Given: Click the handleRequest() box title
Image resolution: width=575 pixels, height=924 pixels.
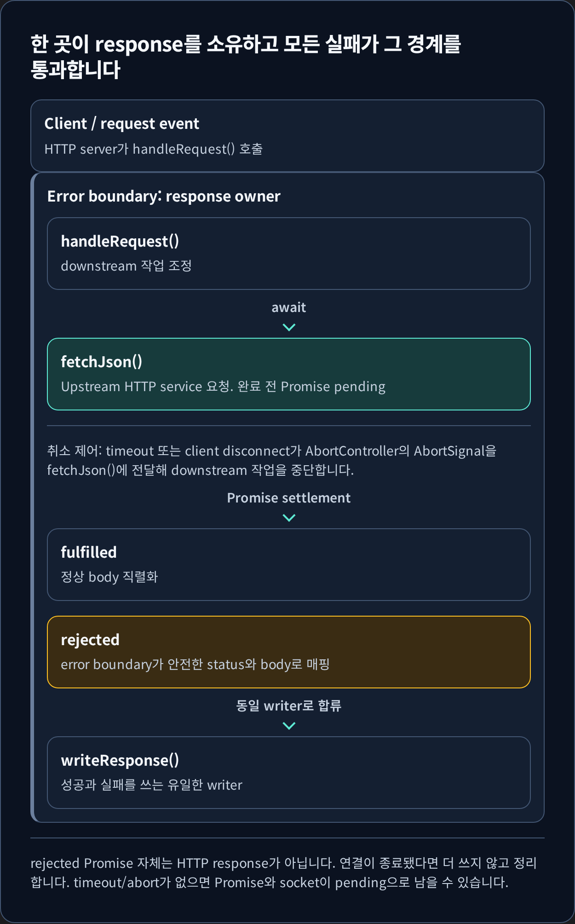Looking at the screenshot, I should point(120,241).
